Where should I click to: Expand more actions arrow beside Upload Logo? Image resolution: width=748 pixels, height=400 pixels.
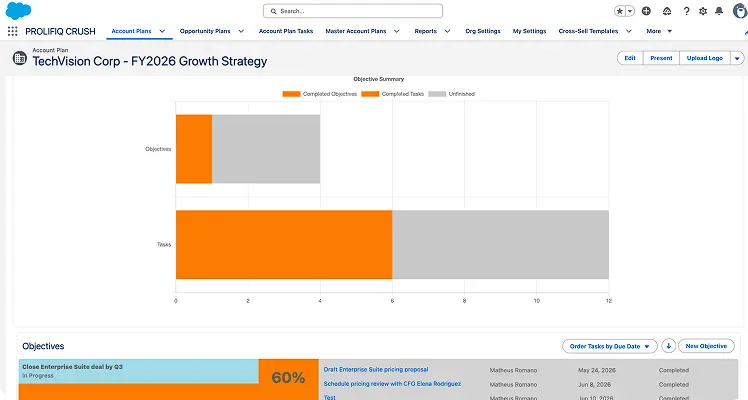tap(737, 58)
